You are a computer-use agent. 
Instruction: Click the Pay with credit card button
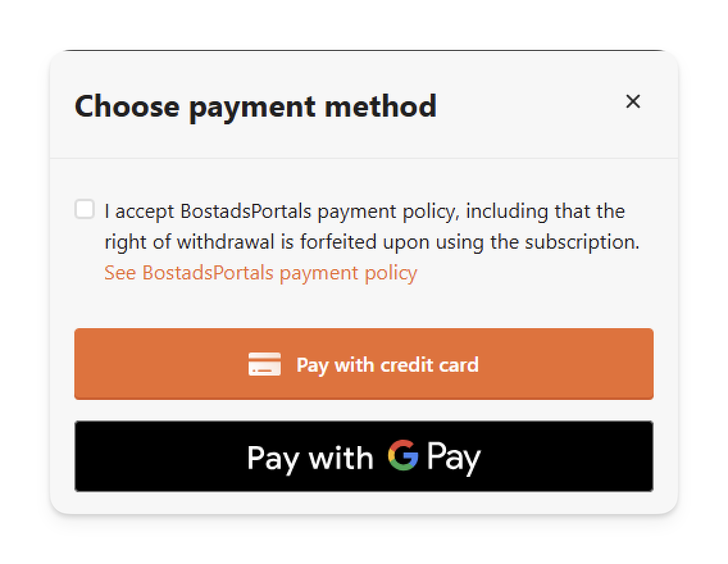click(364, 364)
